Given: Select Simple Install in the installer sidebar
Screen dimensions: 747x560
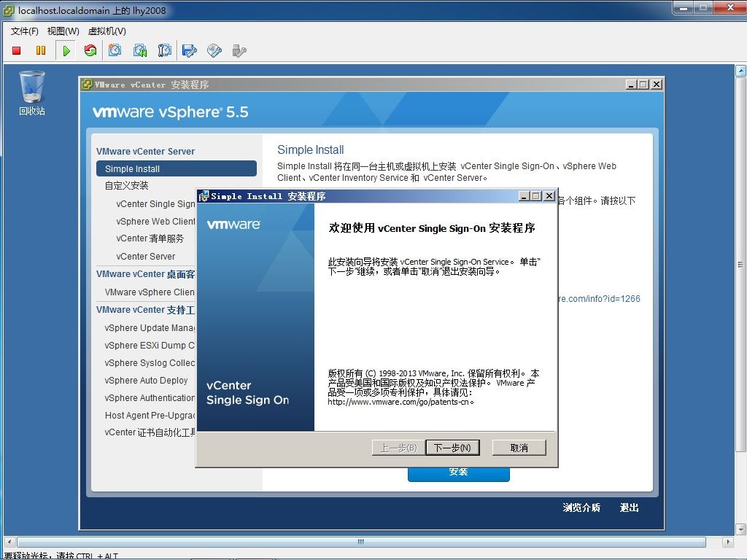Looking at the screenshot, I should (x=177, y=168).
